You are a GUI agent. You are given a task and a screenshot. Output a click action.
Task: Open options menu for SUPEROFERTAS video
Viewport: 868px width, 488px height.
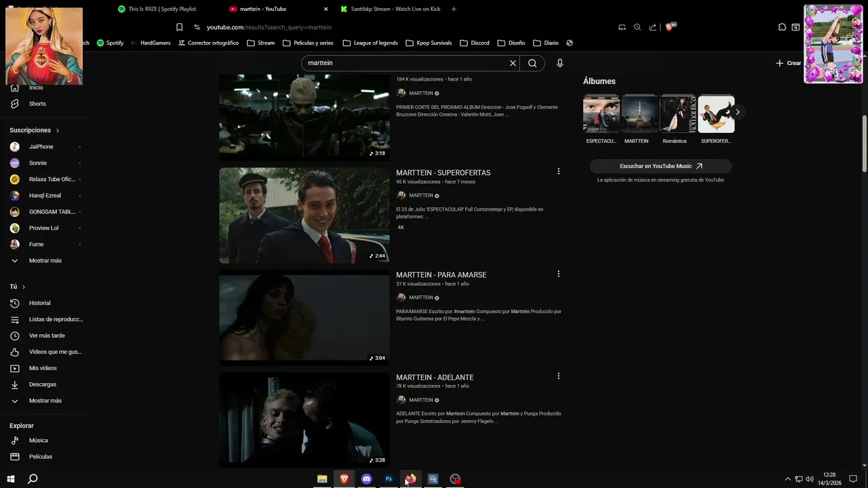pos(558,171)
